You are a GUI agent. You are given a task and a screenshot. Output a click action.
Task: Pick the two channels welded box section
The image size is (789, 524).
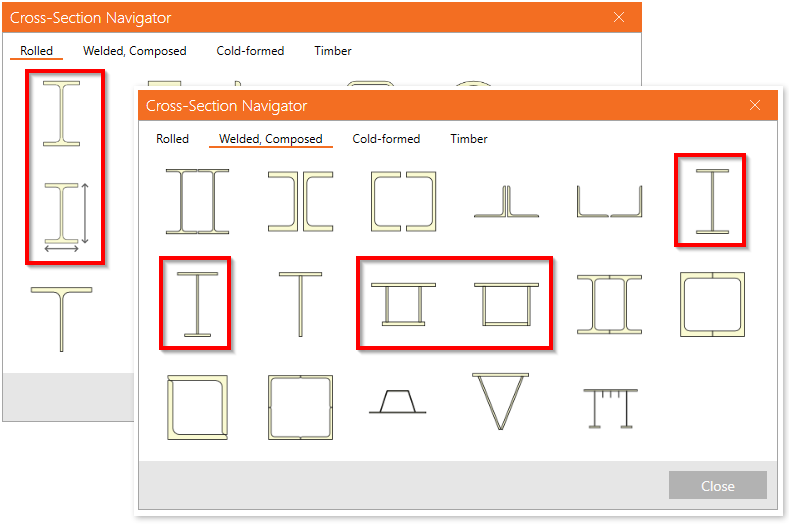[712, 304]
